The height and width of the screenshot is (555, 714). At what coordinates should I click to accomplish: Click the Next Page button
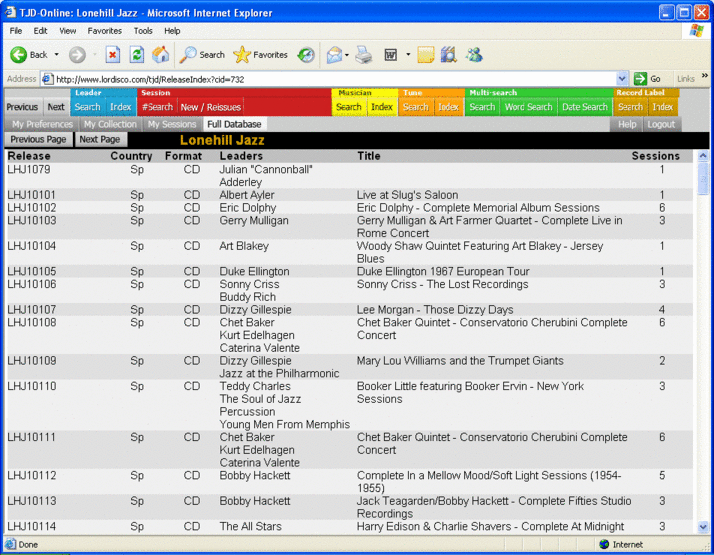100,139
